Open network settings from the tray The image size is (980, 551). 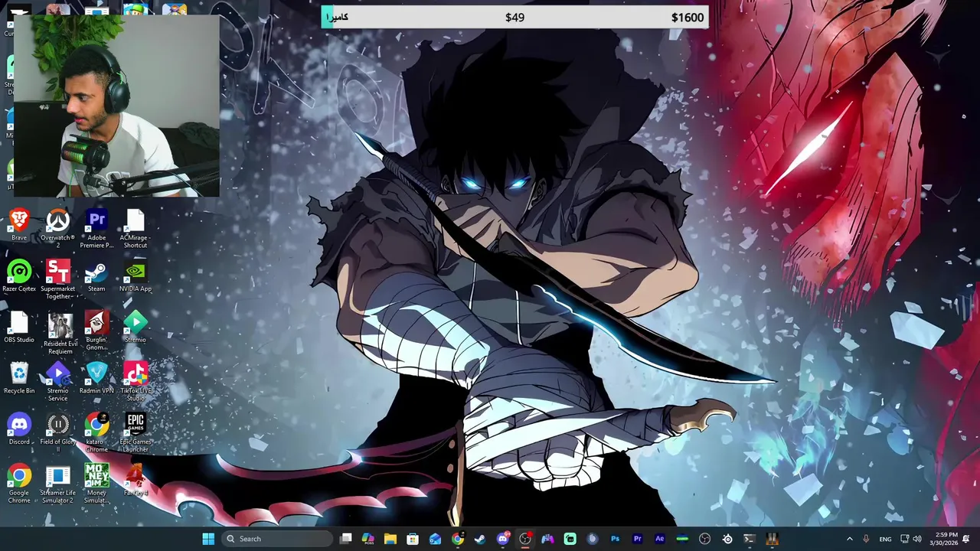(904, 539)
